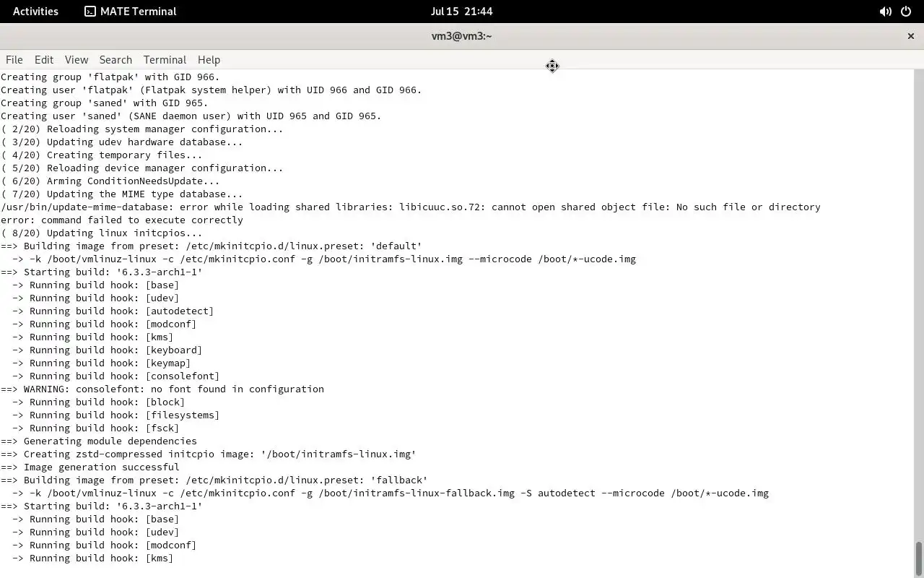
Task: Click the line "( 5/20) Reloading device manager configuration..."
Action: (x=142, y=168)
